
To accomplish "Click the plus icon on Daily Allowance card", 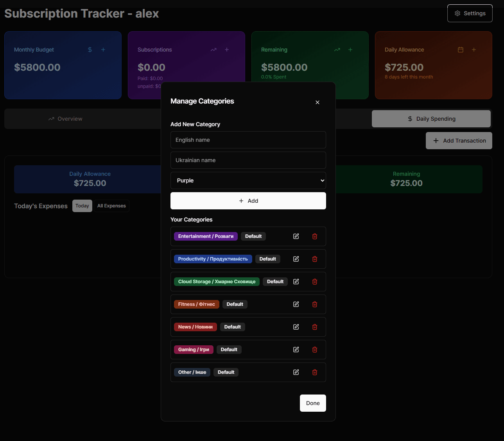I will (x=474, y=50).
